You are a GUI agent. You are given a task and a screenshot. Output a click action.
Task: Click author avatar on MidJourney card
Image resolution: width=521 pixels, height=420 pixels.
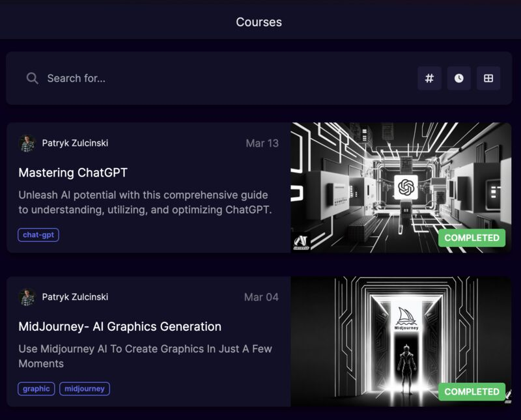click(27, 297)
